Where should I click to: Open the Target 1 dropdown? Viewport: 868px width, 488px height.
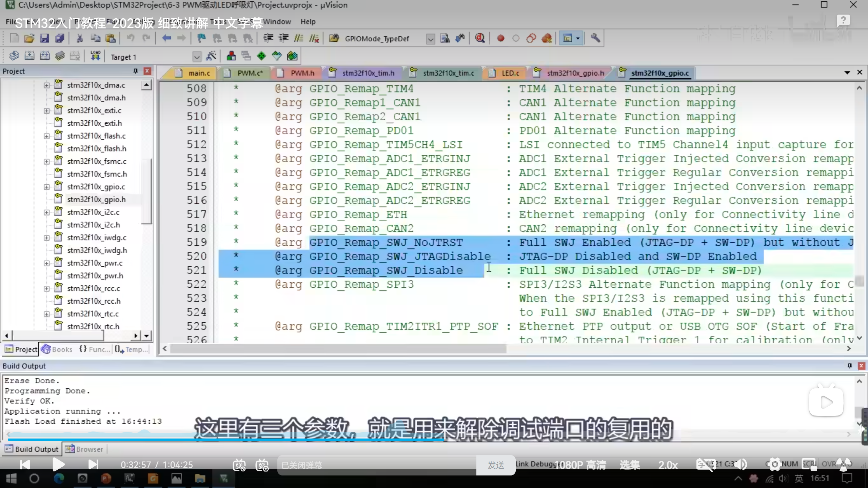coord(197,57)
